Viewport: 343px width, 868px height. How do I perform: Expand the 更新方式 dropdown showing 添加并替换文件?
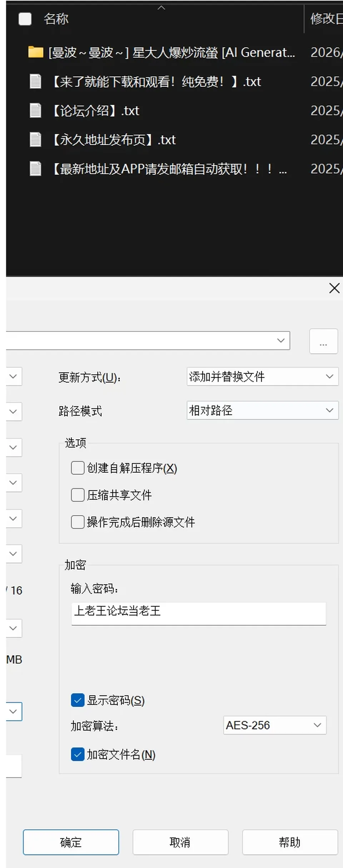pos(263,377)
